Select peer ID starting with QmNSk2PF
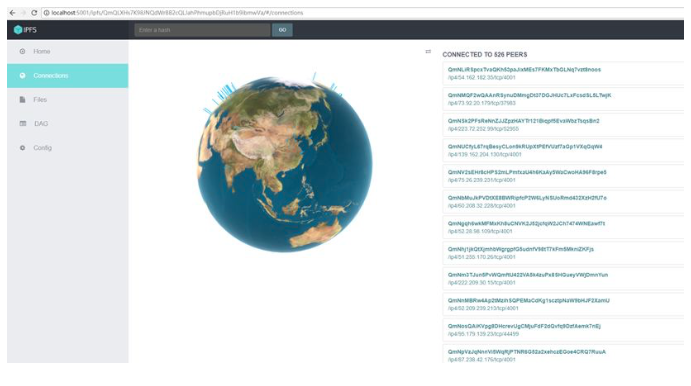The width and height of the screenshot is (691, 386). 524,121
